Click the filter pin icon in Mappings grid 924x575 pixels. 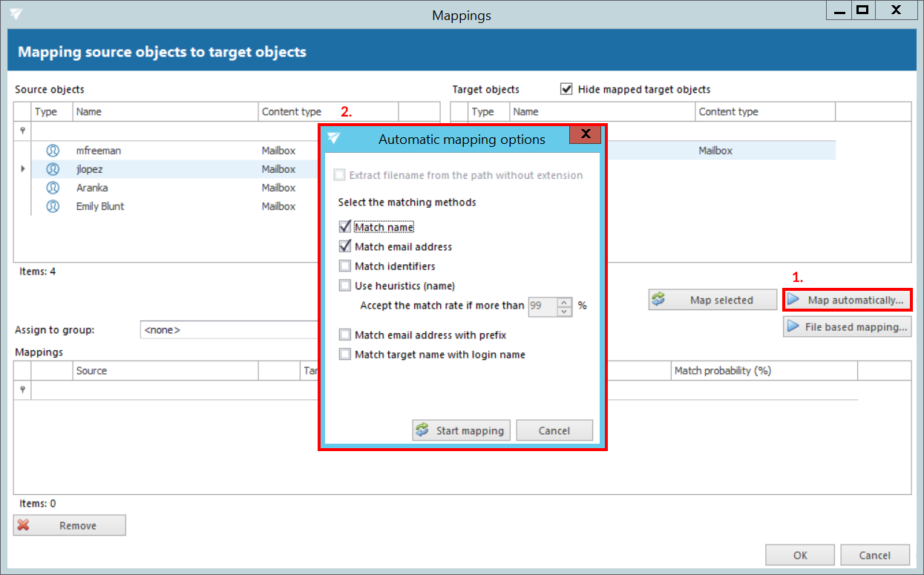22,390
